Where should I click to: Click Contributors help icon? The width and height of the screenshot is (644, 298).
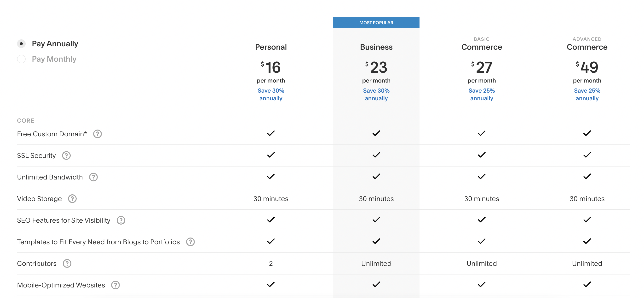click(x=67, y=263)
